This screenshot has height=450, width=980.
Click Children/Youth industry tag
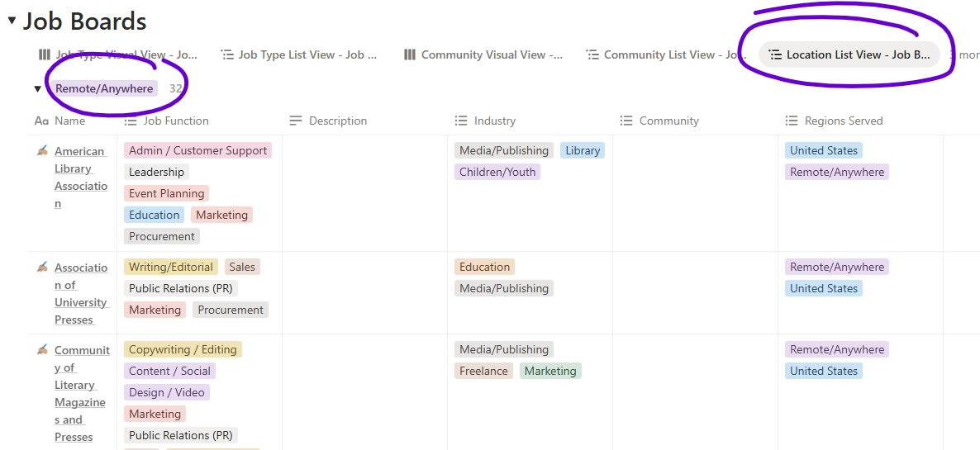pyautogui.click(x=497, y=172)
